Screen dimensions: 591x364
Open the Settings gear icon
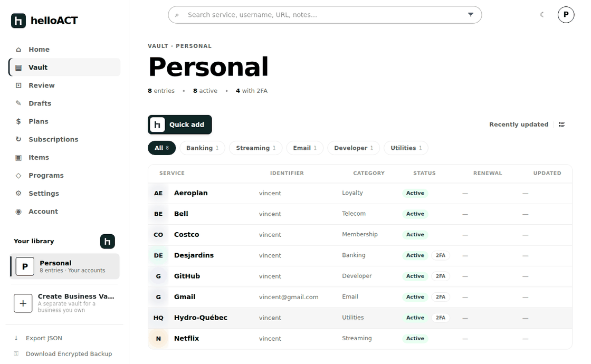18,193
